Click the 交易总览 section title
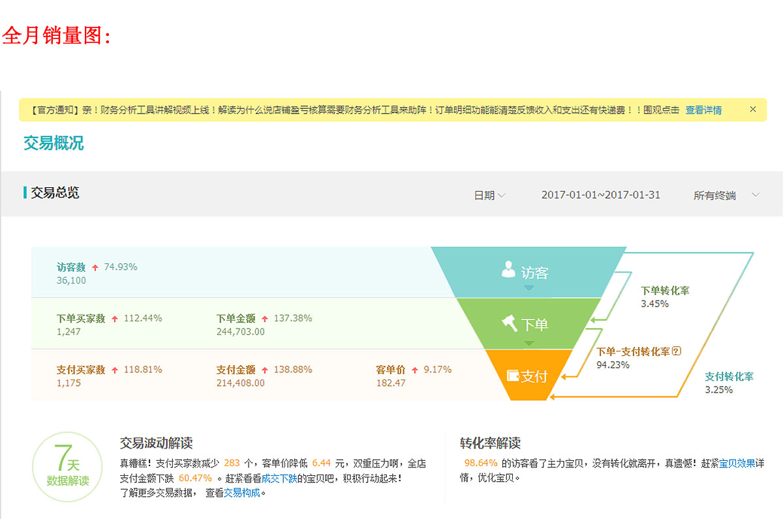Viewport: 783px width, 532px height. 55,193
